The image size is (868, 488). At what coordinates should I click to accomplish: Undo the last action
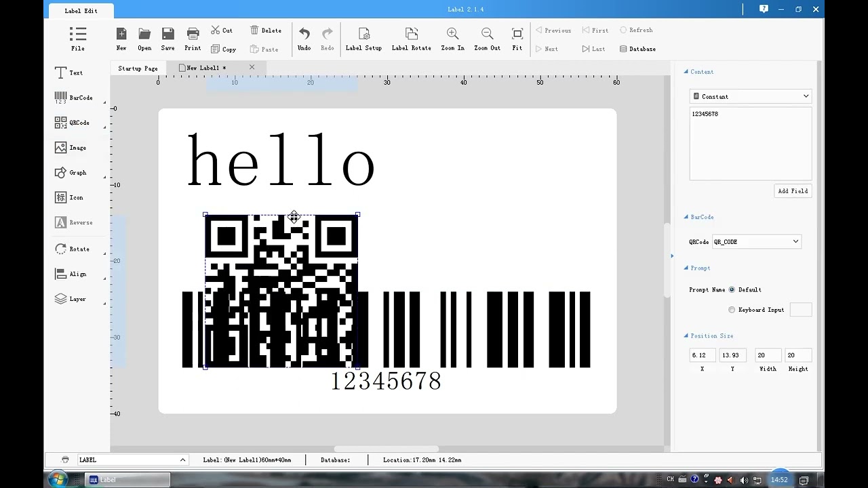(304, 39)
